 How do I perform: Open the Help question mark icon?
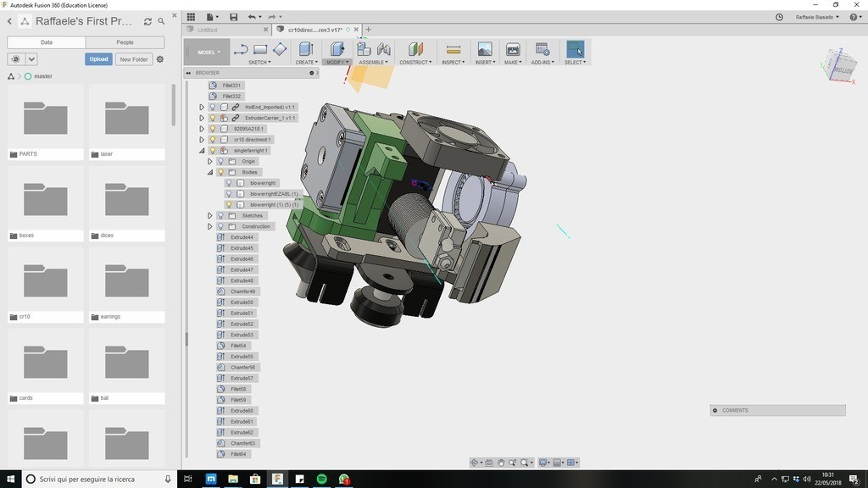[x=854, y=17]
